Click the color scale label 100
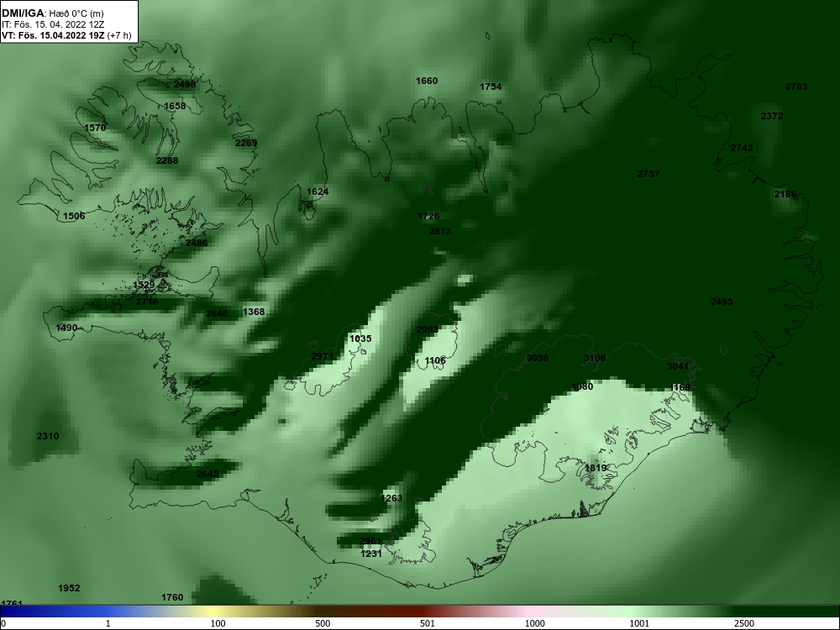The height and width of the screenshot is (630, 840). click(218, 623)
